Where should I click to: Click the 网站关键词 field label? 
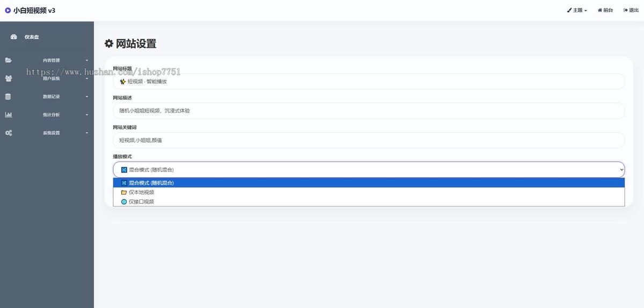click(x=125, y=127)
